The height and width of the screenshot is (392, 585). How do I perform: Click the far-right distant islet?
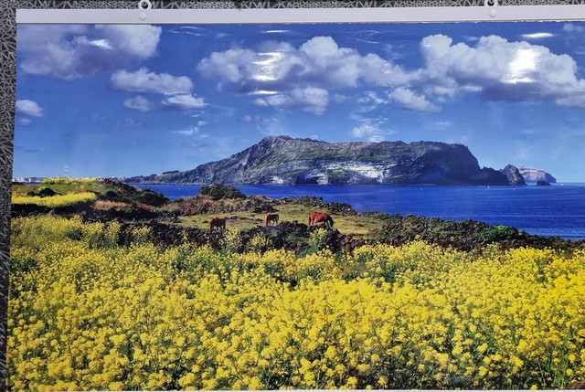(x=537, y=175)
